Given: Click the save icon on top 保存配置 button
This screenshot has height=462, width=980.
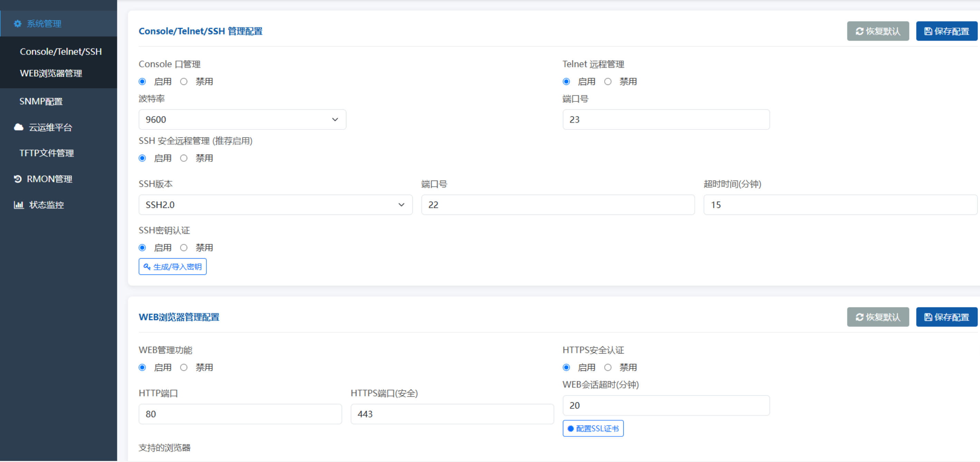Looking at the screenshot, I should tap(928, 31).
